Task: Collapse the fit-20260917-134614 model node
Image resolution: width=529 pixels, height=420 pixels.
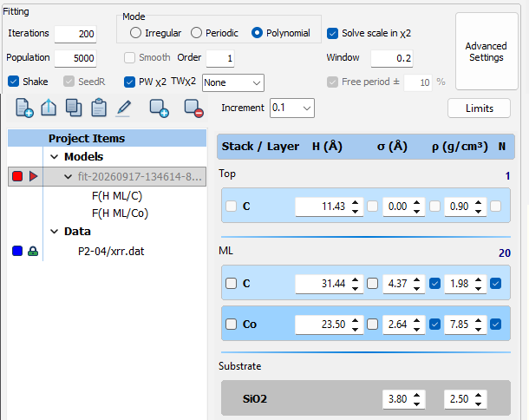Action: [x=68, y=176]
